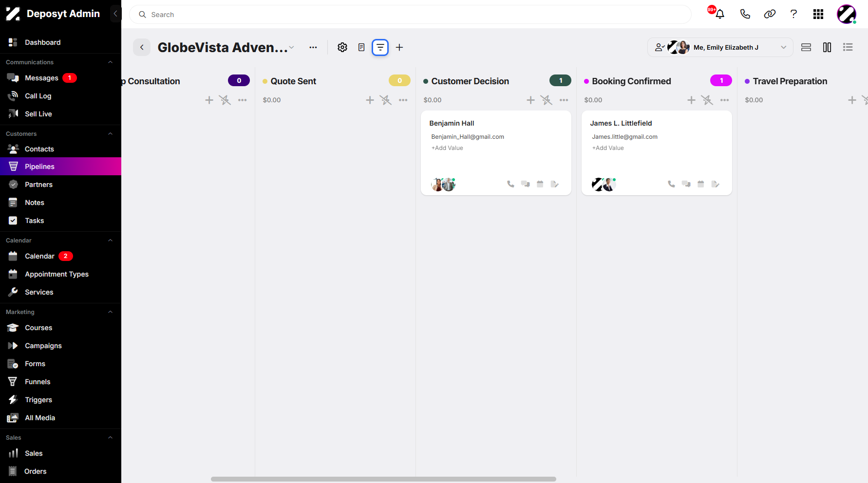This screenshot has height=483, width=868.
Task: Collapse the Customers section
Action: coord(110,134)
